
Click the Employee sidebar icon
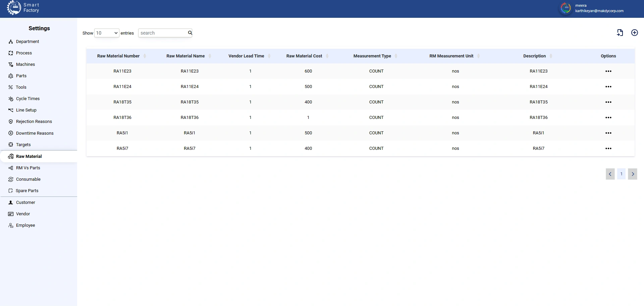click(x=11, y=225)
